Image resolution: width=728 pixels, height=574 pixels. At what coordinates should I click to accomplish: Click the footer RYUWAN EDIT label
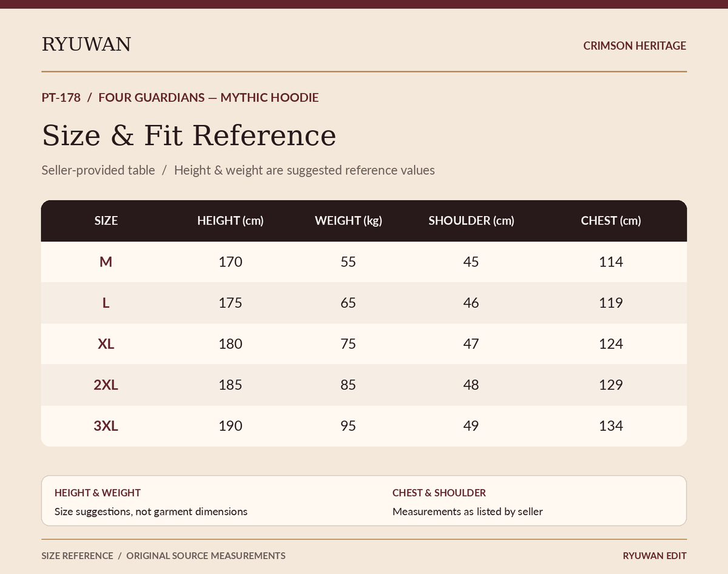655,556
